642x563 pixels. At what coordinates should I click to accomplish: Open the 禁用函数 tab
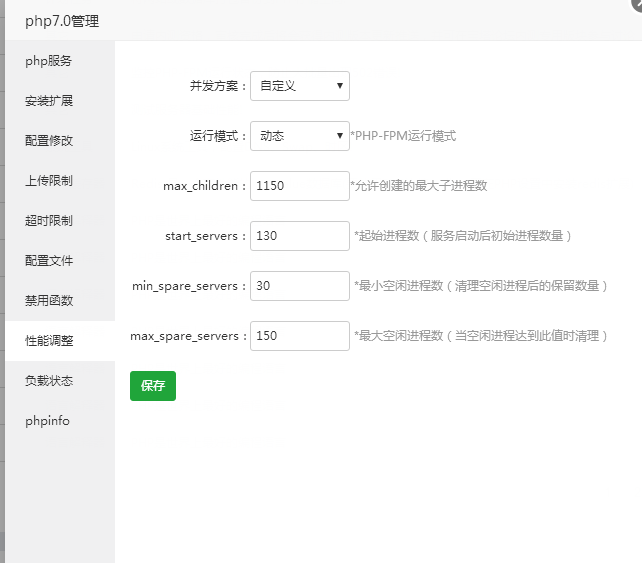(x=60, y=301)
